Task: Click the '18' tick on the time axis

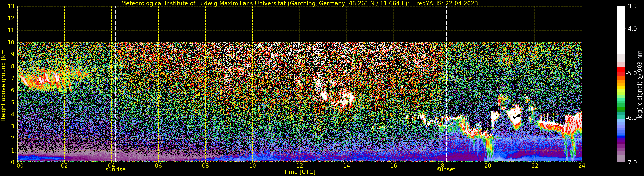Action: point(441,166)
